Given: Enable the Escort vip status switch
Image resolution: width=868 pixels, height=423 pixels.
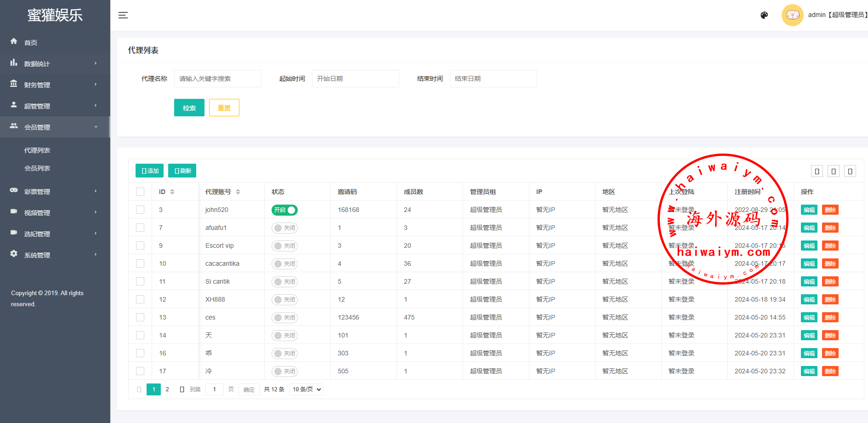Looking at the screenshot, I should (x=284, y=246).
